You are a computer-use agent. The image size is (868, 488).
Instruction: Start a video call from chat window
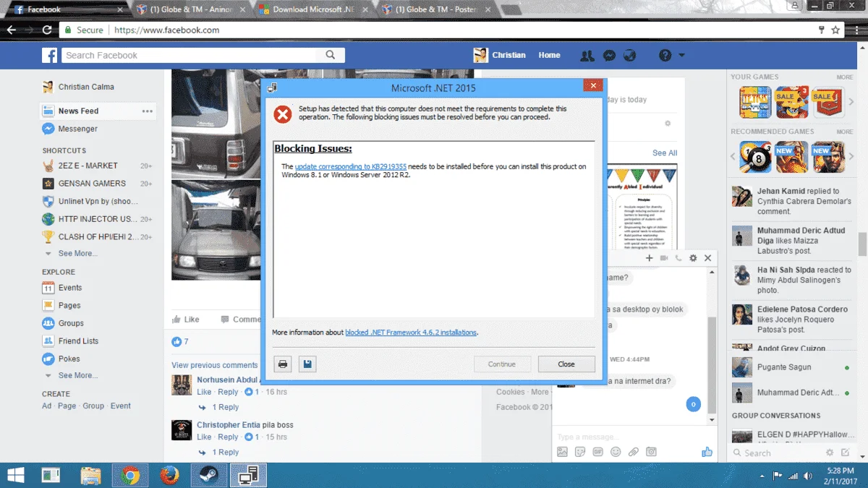[x=664, y=258]
